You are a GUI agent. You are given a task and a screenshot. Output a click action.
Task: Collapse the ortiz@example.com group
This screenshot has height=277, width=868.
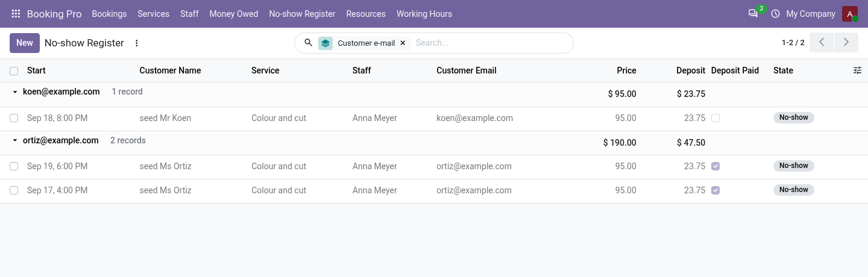pyautogui.click(x=15, y=140)
